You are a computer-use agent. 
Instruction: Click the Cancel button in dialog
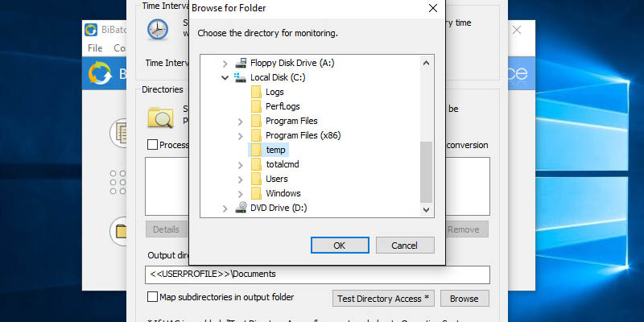click(x=402, y=246)
